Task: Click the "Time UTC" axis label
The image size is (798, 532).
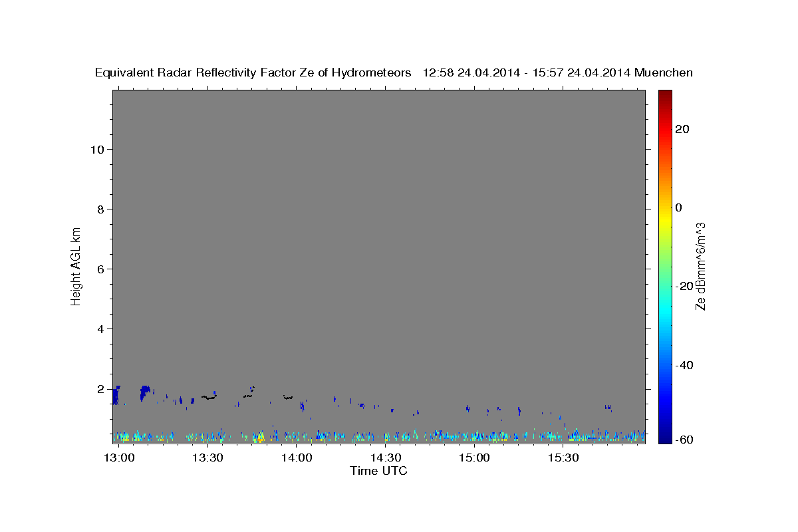Action: (x=378, y=471)
